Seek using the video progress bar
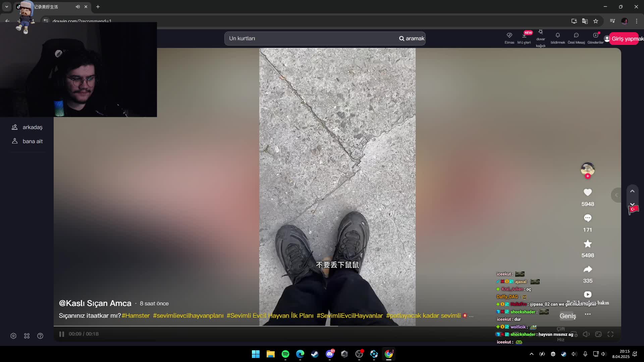The width and height of the screenshot is (644, 362). [x=337, y=326]
